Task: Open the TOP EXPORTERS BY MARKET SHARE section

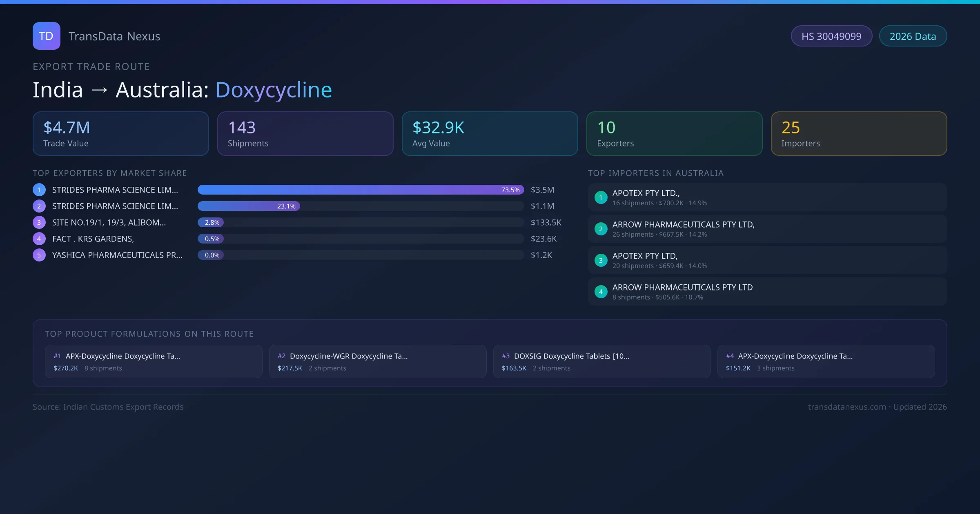Action: point(110,173)
